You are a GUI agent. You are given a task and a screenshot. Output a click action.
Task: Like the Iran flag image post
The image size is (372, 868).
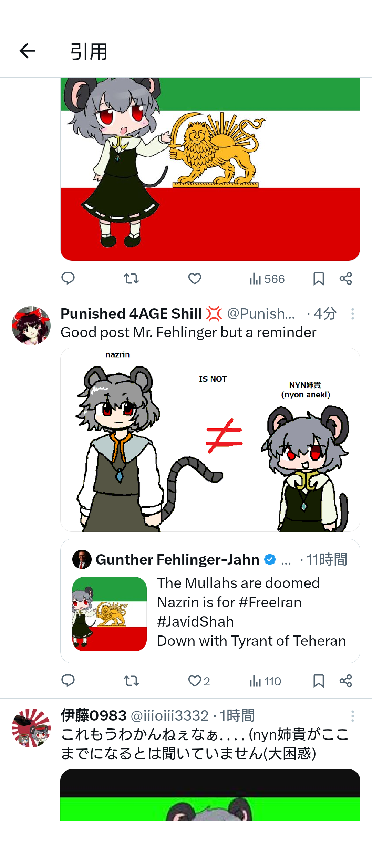[x=195, y=278]
